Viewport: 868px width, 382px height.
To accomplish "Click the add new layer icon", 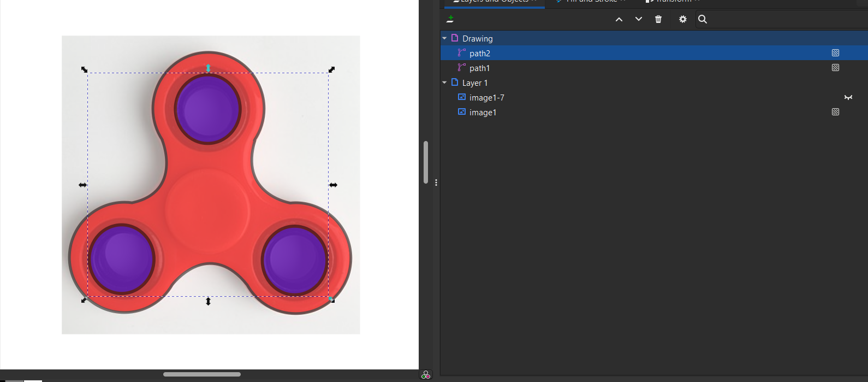I will click(450, 19).
